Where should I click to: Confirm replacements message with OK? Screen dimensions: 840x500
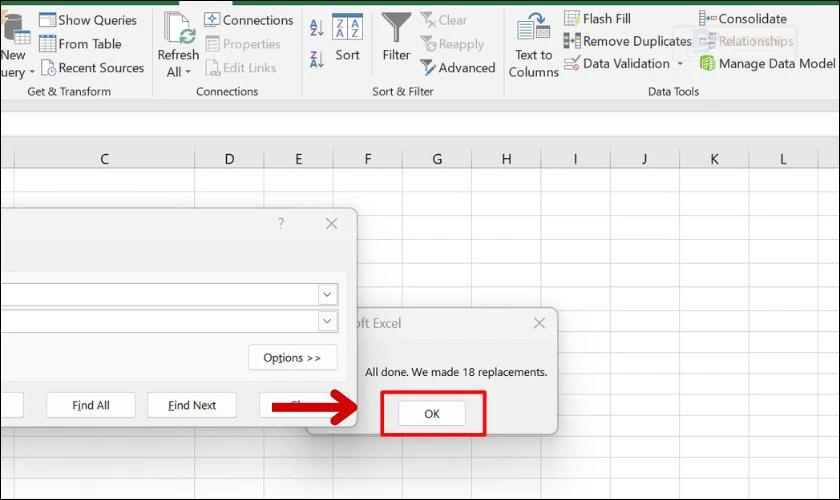(432, 413)
